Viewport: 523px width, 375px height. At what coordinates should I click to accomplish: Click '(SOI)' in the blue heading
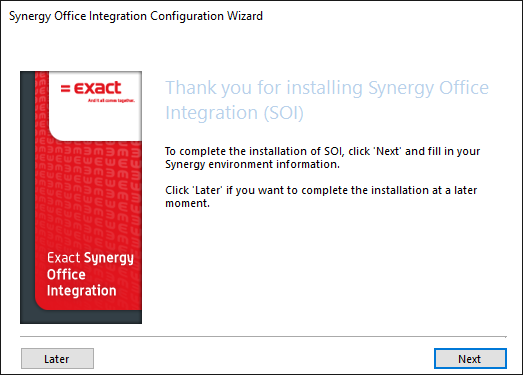point(284,113)
